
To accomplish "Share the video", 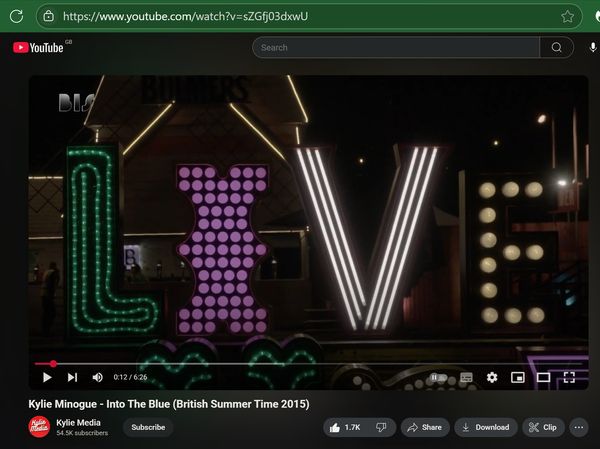I will tap(425, 427).
